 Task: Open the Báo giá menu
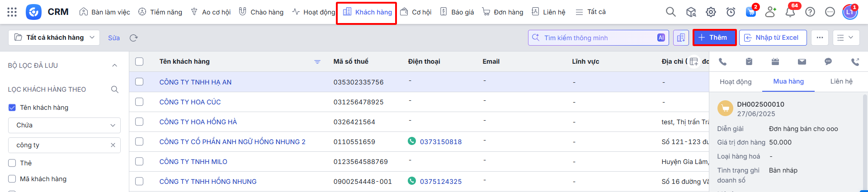click(x=457, y=12)
